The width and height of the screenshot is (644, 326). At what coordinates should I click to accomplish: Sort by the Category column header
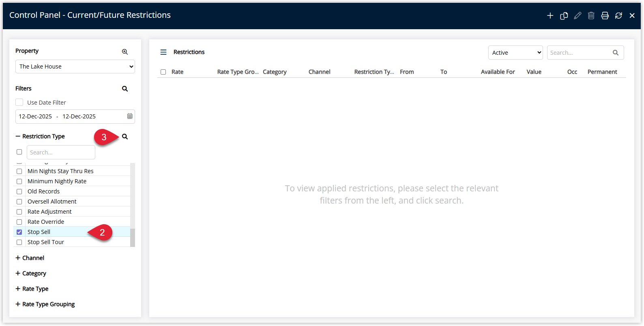point(275,72)
